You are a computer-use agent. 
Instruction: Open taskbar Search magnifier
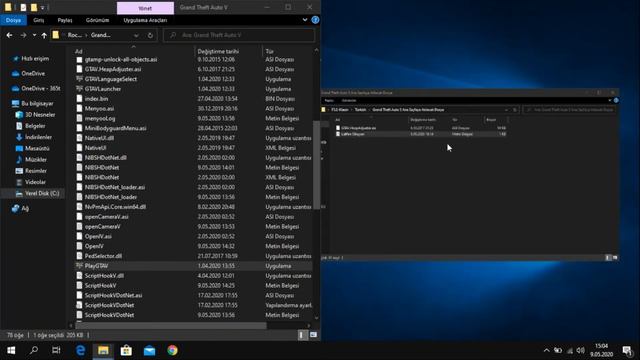pos(34,350)
